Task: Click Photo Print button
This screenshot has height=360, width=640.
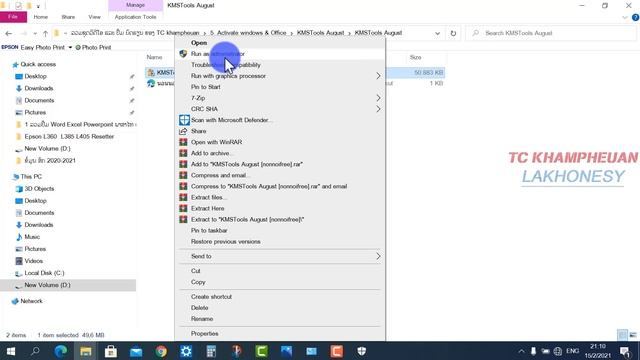Action: [x=93, y=47]
